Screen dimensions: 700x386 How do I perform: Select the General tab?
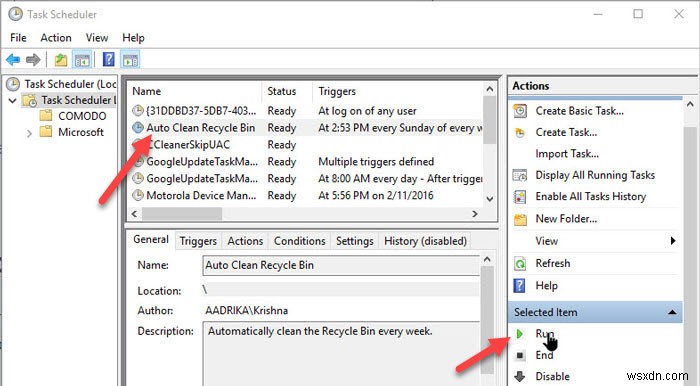151,240
